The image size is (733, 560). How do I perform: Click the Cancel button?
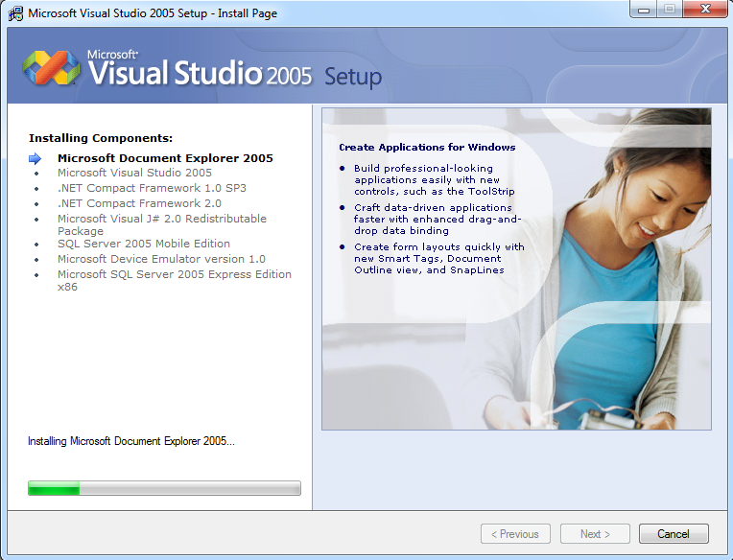674,534
